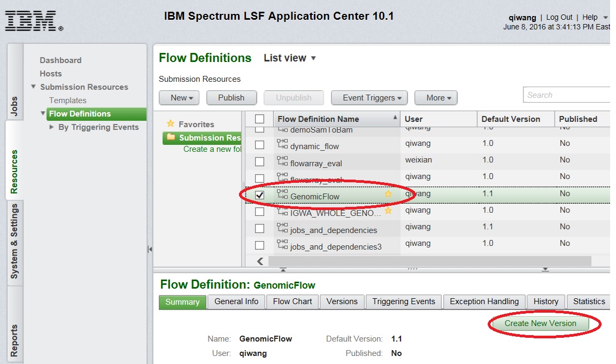616x364 pixels.
Task: Open the Versions tab
Action: point(342,301)
